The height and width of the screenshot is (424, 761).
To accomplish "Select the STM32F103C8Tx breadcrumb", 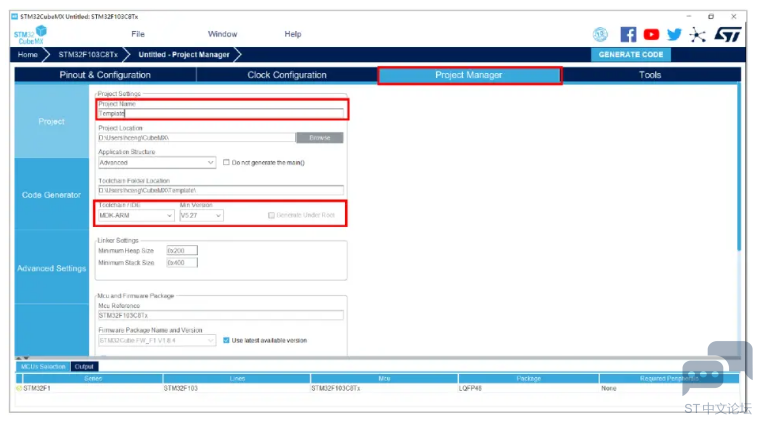I will (88, 54).
